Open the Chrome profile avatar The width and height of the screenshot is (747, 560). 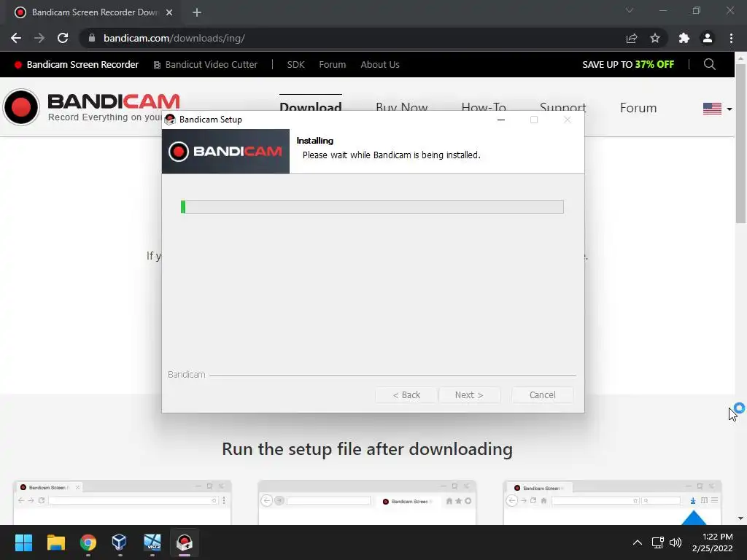click(x=708, y=38)
